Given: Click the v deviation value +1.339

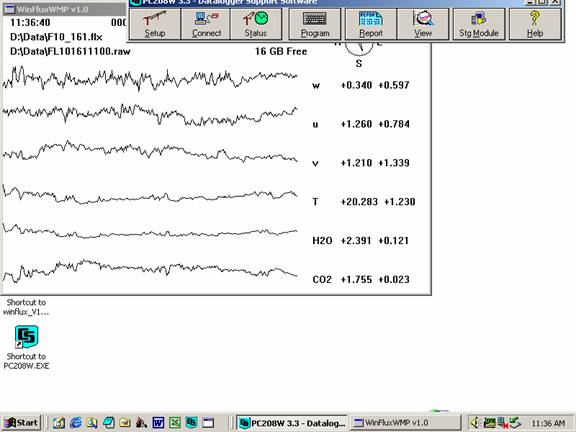Looking at the screenshot, I should click(394, 163).
